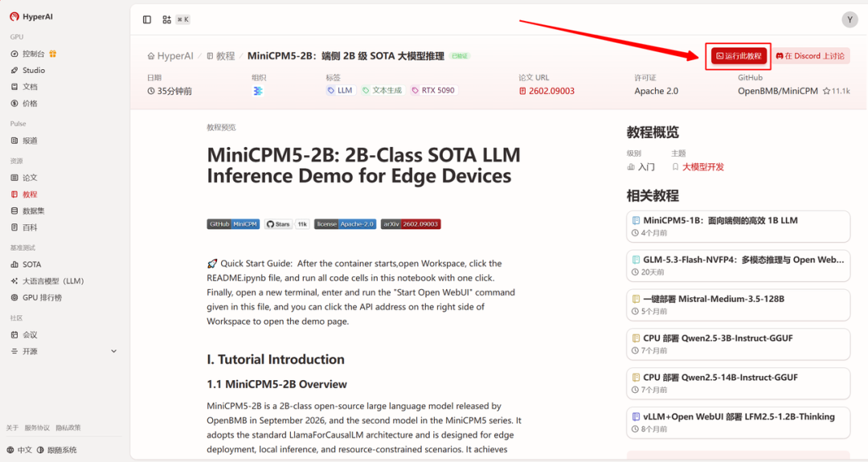This screenshot has width=868, height=462.
Task: Open 控制台 in sidebar
Action: click(x=33, y=54)
